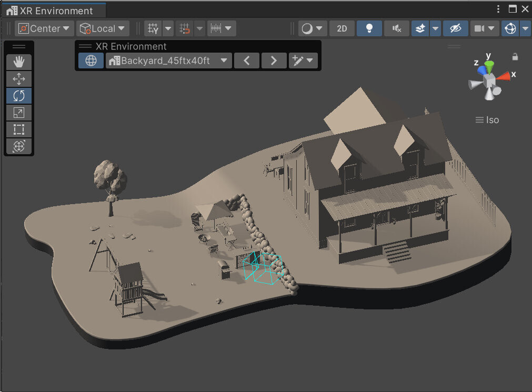Click the green Y axis cone

pyautogui.click(x=489, y=66)
